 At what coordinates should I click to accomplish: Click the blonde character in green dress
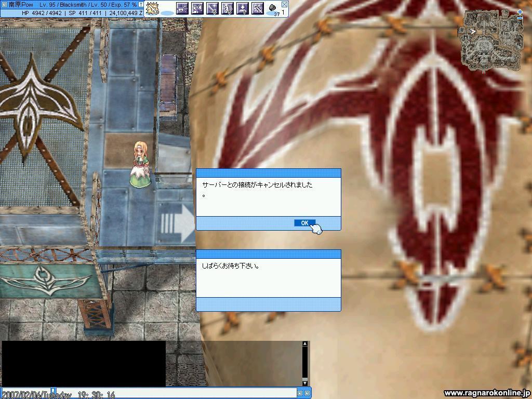pos(140,165)
